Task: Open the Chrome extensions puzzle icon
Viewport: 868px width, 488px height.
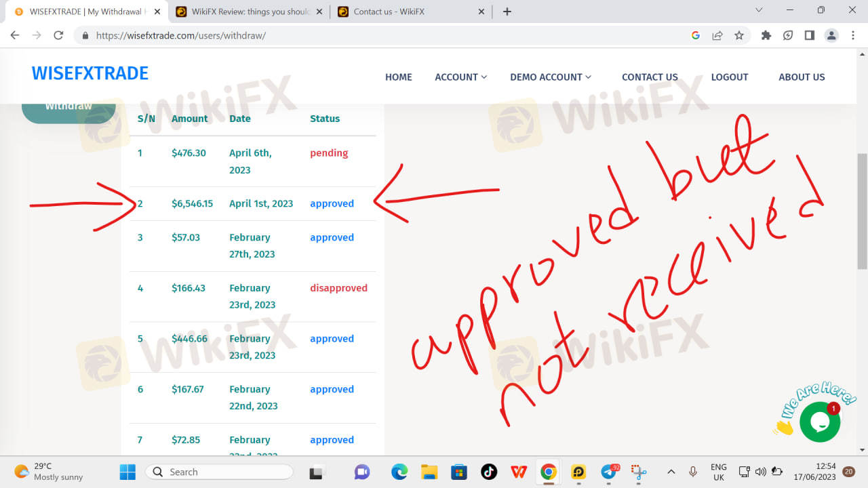Action: pyautogui.click(x=766, y=35)
